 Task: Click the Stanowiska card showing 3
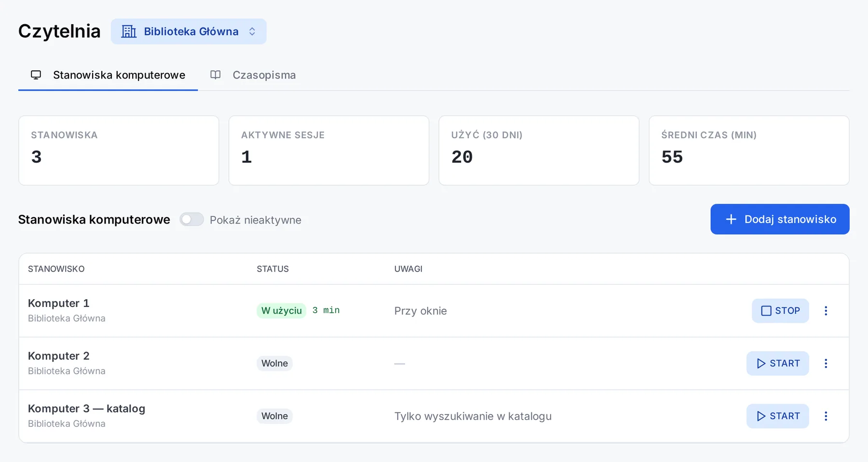[119, 150]
